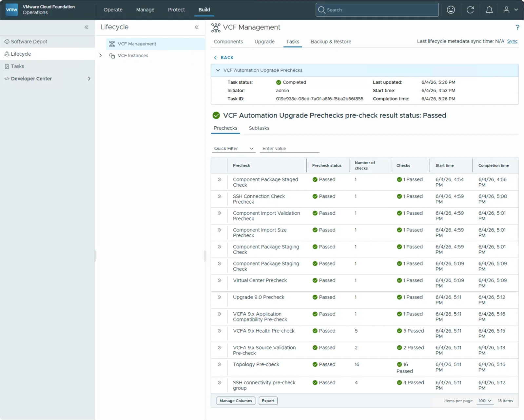Click the VMware vmw logo
This screenshot has height=420, width=524.
[12, 9]
